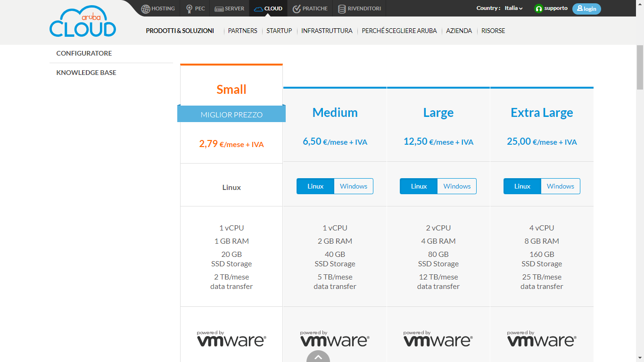644x362 pixels.
Task: Click the Small plan title
Action: pos(231,89)
